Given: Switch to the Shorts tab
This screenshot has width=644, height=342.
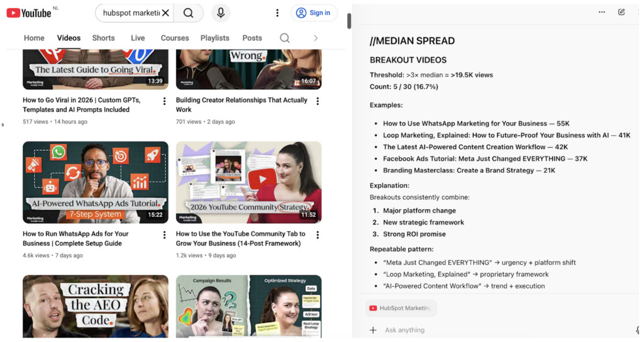Looking at the screenshot, I should click(103, 38).
